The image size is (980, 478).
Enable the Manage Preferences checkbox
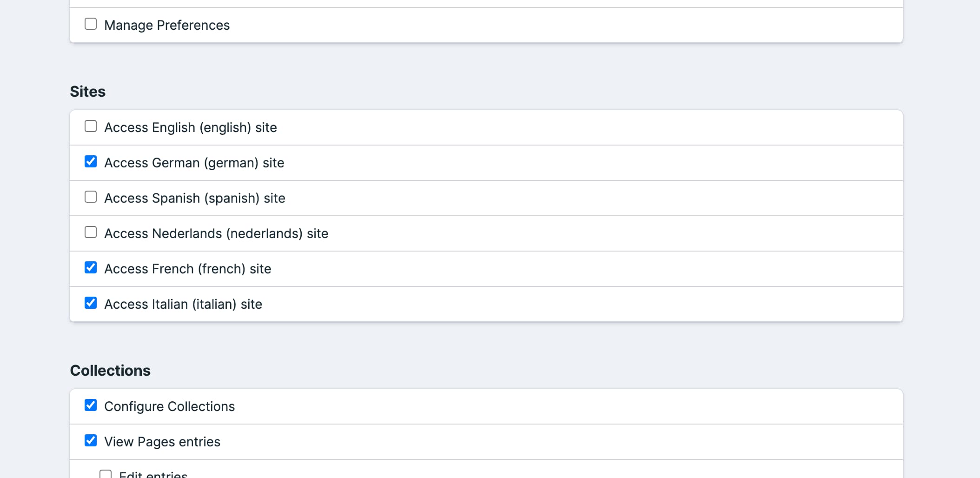[x=91, y=24]
